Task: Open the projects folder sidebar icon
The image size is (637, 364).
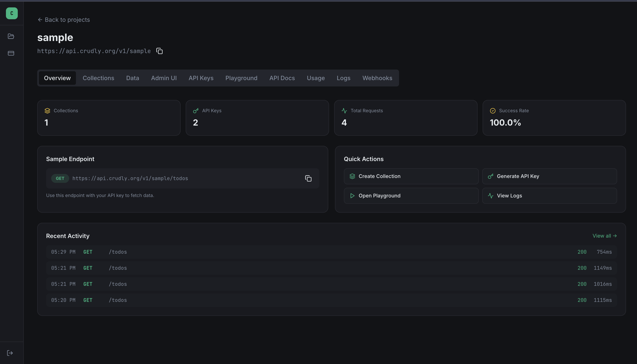Action: [11, 36]
